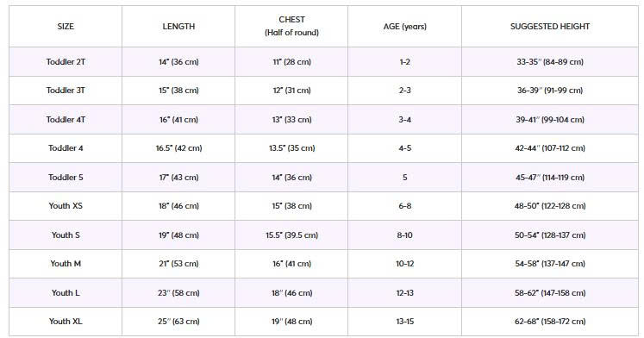This screenshot has height=338, width=644.
Task: Click the 62-68" (158-172 cm) height cell
Action: click(x=550, y=322)
